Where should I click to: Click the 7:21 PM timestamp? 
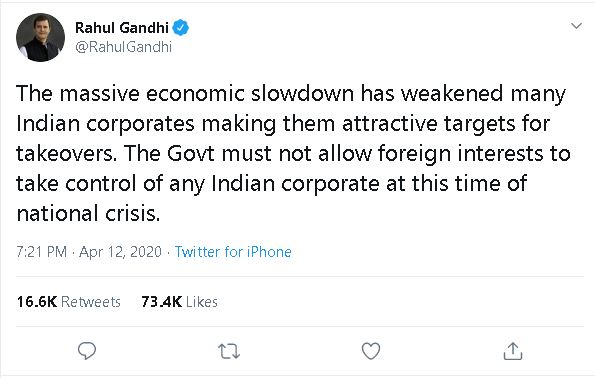tap(41, 252)
